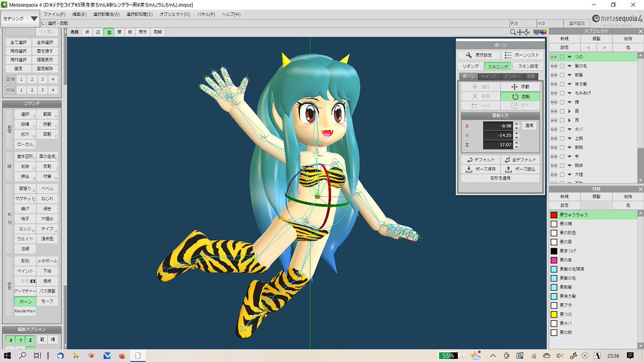The image size is (644, 362).
Task: Click the viewport pan cross-arrow icon
Action: point(520,32)
